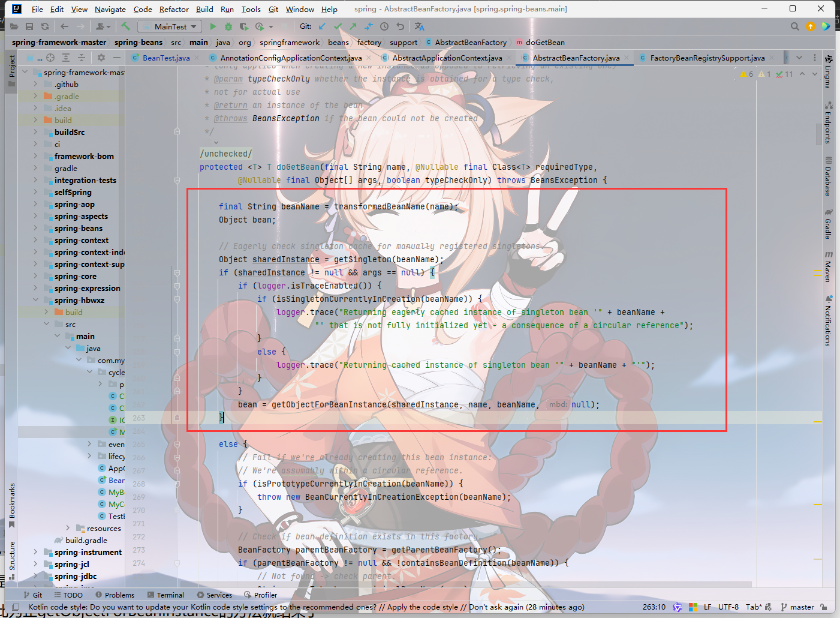The width and height of the screenshot is (840, 618).
Task: Click master Git branch in status bar
Action: tap(797, 607)
